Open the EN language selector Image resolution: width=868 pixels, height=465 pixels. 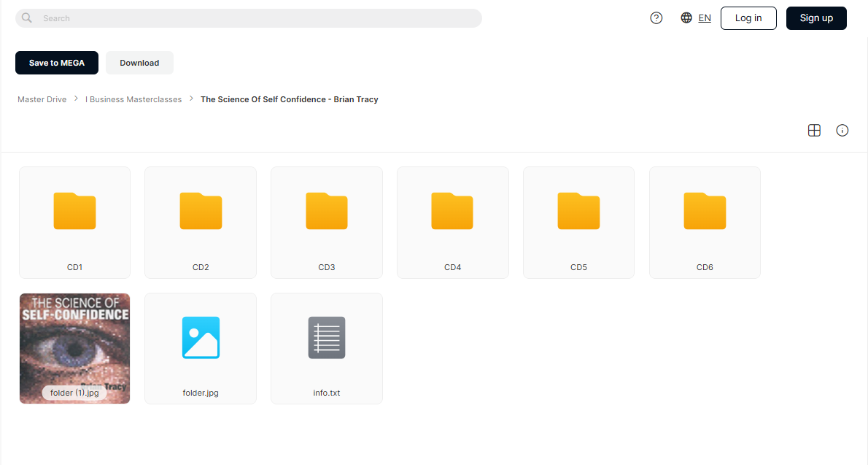tap(705, 18)
